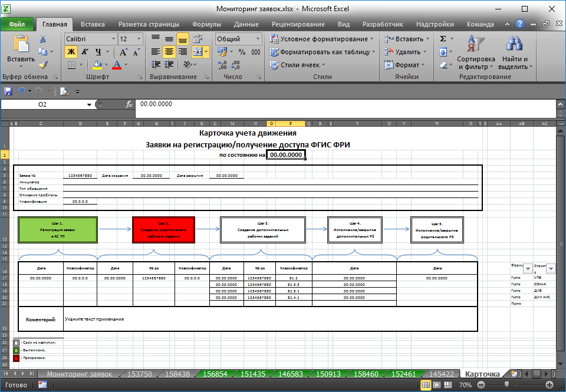Open the Мониторинг заявок sheet tab
The width and height of the screenshot is (566, 392).
point(79,374)
